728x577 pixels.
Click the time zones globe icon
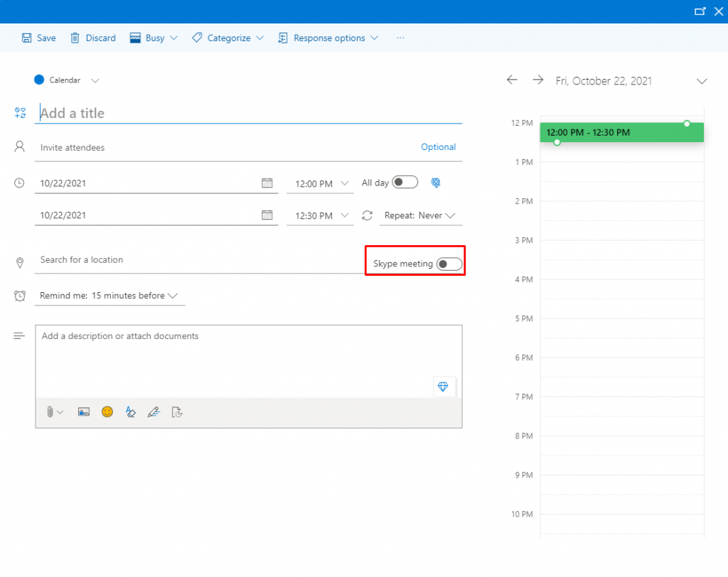click(x=436, y=183)
